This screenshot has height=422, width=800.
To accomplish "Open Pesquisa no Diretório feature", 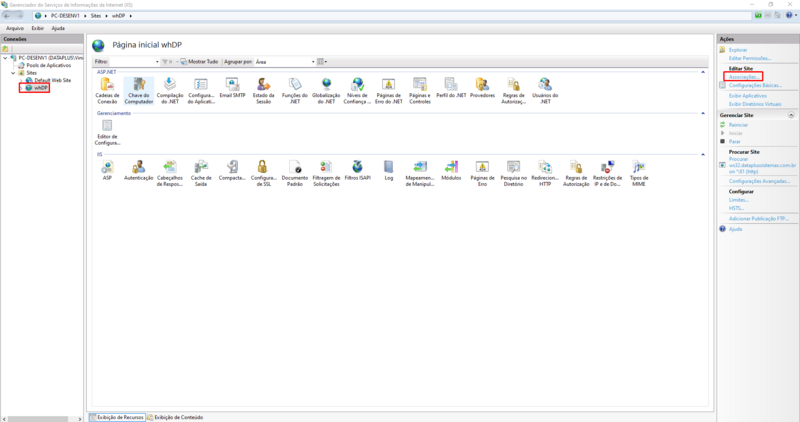I will [513, 173].
